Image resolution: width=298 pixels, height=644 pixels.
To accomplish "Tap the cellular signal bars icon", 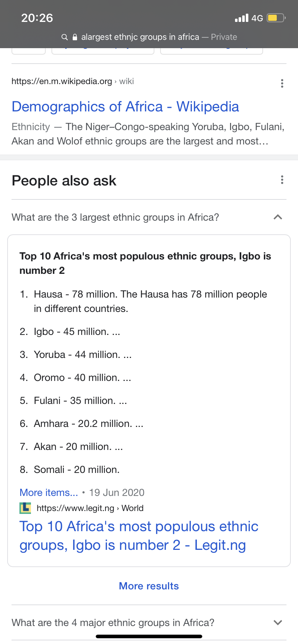I will point(241,18).
